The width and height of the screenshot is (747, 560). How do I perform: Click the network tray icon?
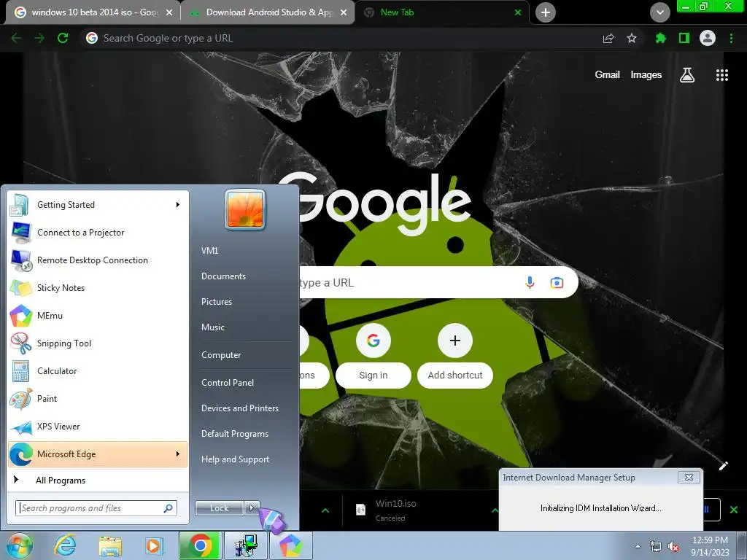pos(656,547)
